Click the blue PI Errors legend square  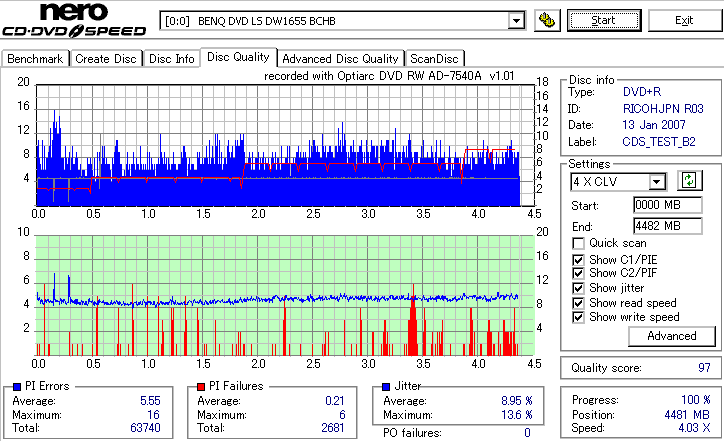[x=17, y=387]
